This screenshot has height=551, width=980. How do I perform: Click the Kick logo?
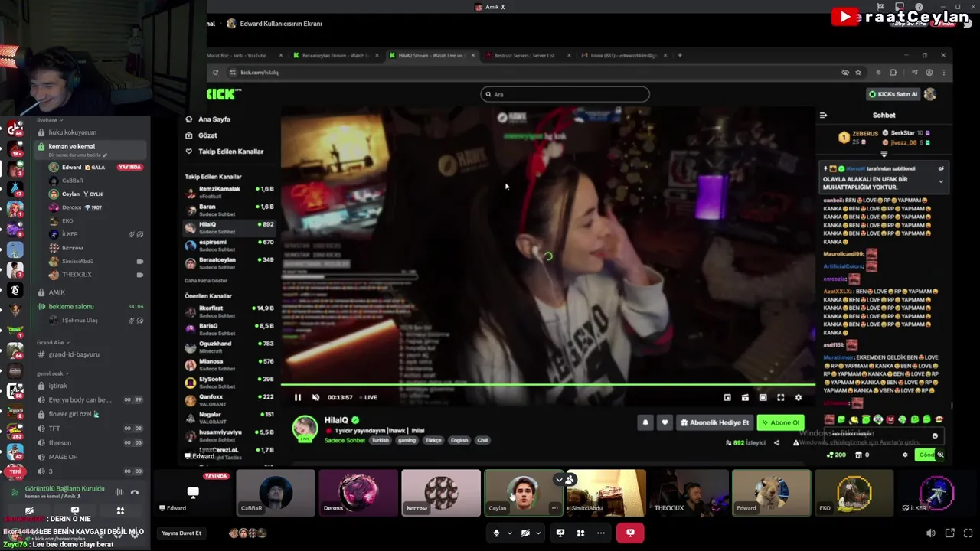[224, 94]
